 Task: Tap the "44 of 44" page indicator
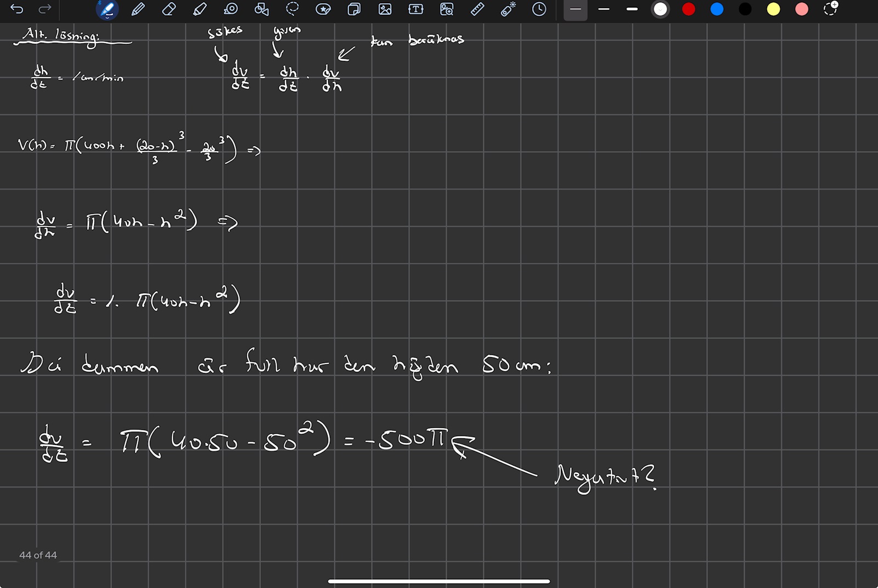point(38,555)
